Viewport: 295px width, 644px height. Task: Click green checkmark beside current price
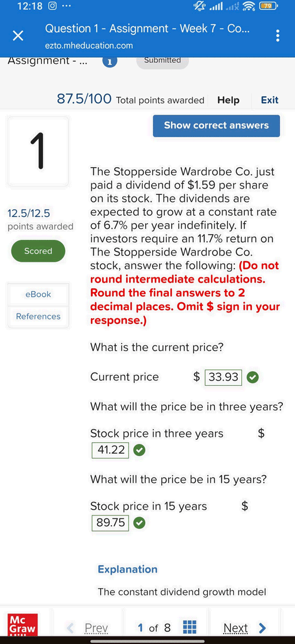click(252, 377)
